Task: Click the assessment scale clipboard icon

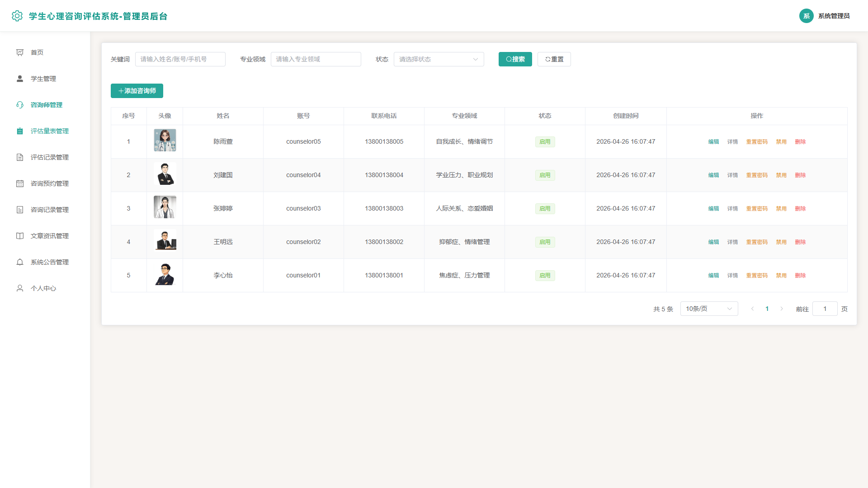Action: click(x=20, y=131)
